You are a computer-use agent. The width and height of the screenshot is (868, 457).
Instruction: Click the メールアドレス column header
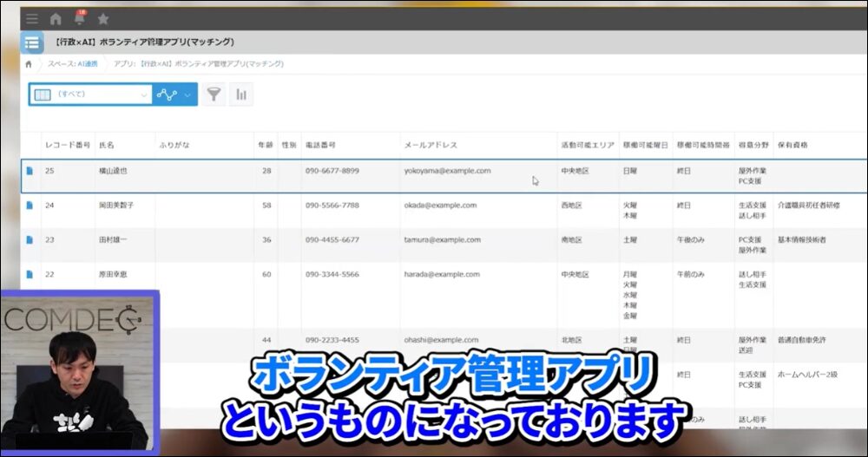[431, 145]
